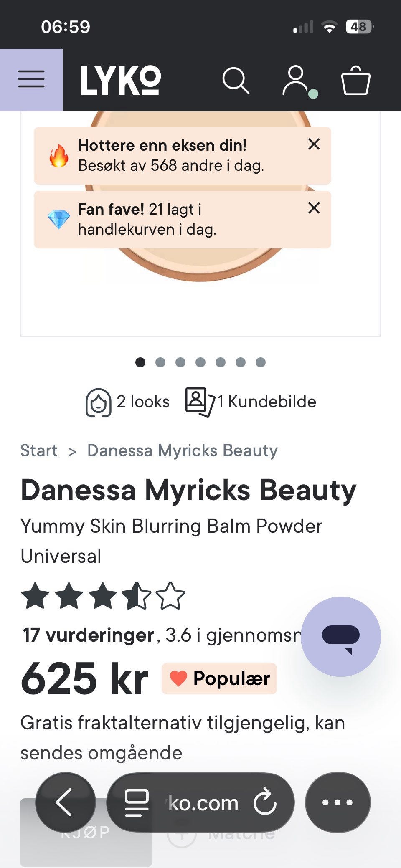Viewport: 401px width, 868px height.
Task: Open the page tools icon in address bar
Action: [137, 802]
